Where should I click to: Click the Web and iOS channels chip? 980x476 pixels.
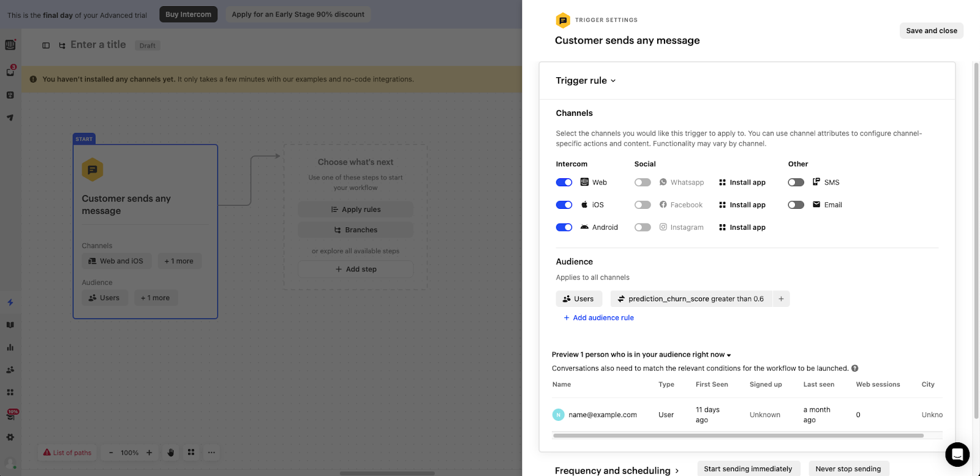pyautogui.click(x=116, y=261)
